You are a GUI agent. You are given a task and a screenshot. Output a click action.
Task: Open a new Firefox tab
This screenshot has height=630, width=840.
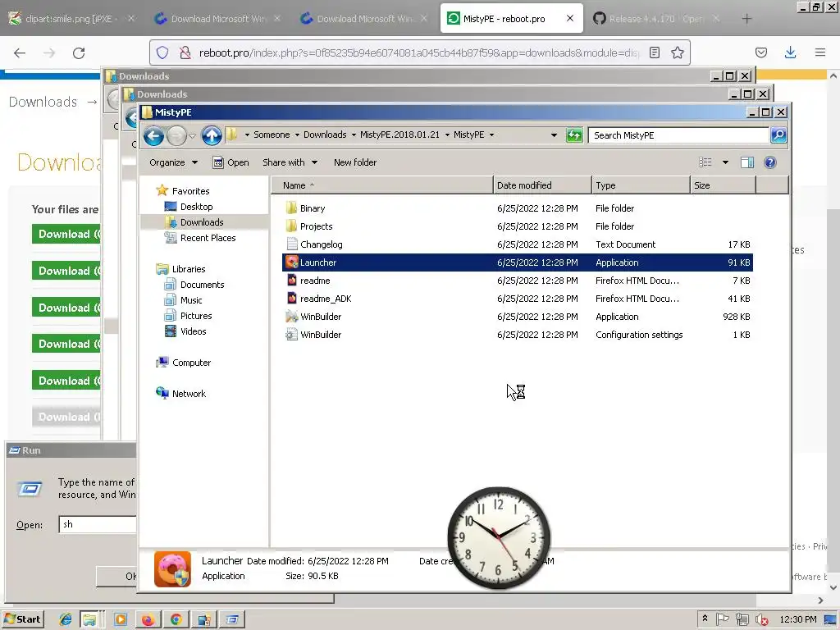(746, 19)
